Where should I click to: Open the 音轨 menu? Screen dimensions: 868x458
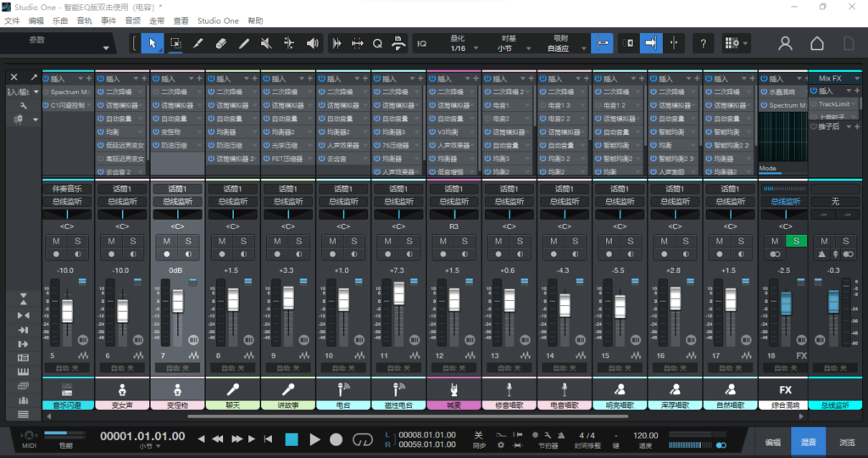[x=85, y=20]
